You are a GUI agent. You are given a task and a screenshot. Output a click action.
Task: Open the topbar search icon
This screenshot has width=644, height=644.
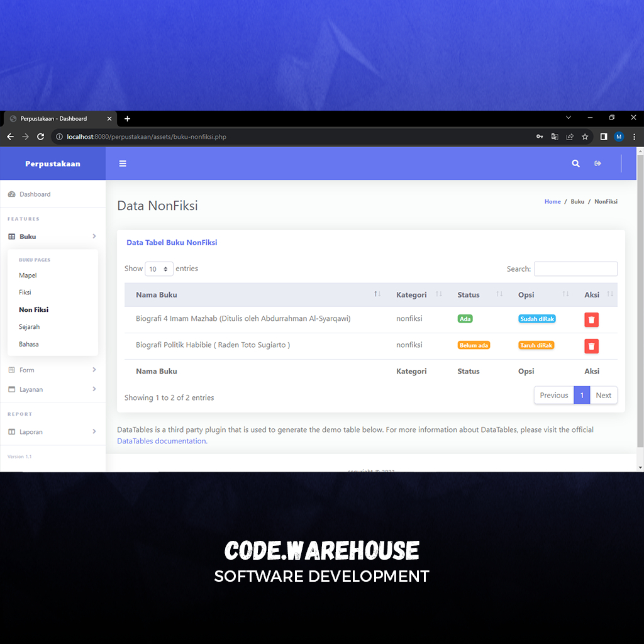pyautogui.click(x=575, y=164)
